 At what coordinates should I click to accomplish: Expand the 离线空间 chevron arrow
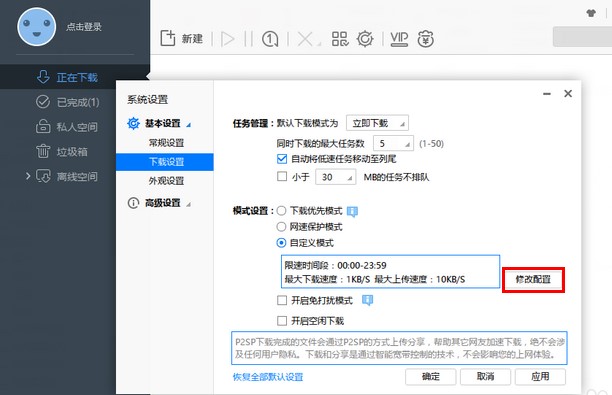pyautogui.click(x=28, y=176)
